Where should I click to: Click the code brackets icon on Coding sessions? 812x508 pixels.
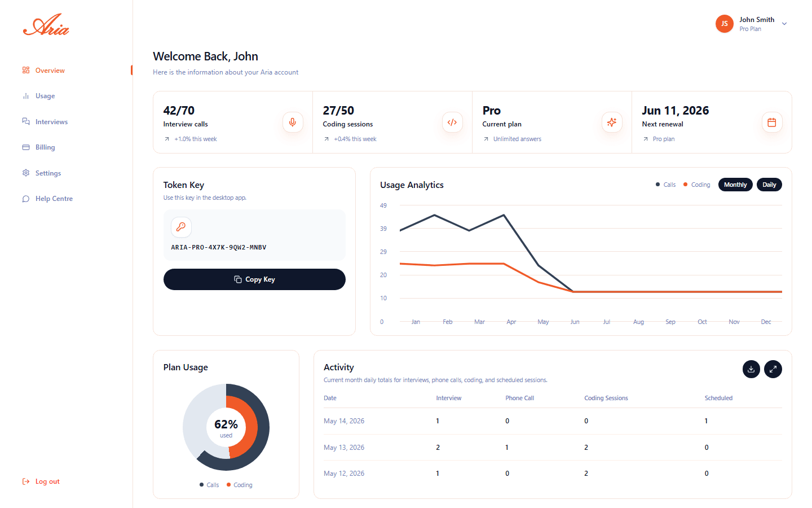(x=452, y=122)
